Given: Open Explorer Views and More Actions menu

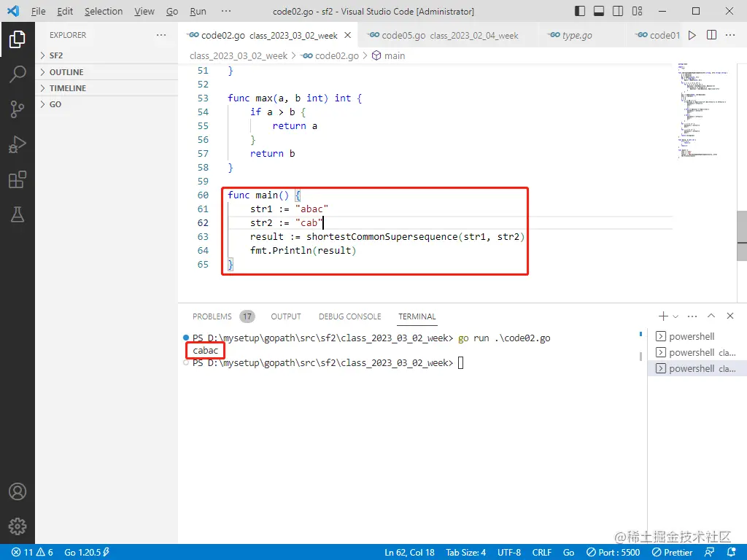Looking at the screenshot, I should pyautogui.click(x=161, y=35).
